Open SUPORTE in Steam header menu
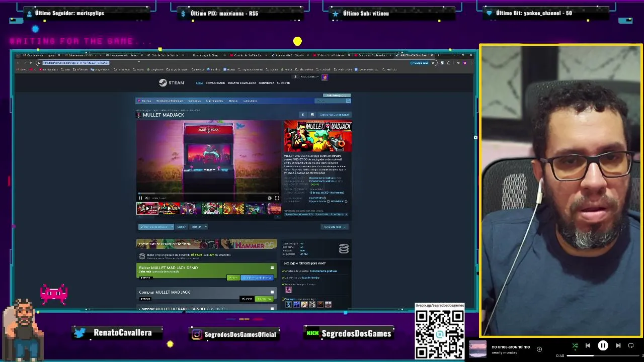 click(x=283, y=83)
